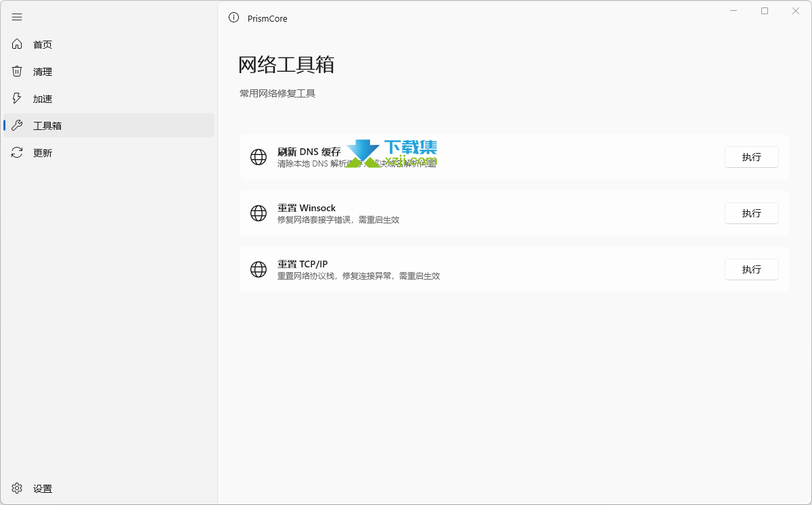Open 设置 at sidebar bottom
The width and height of the screenshot is (812, 505).
coord(108,488)
